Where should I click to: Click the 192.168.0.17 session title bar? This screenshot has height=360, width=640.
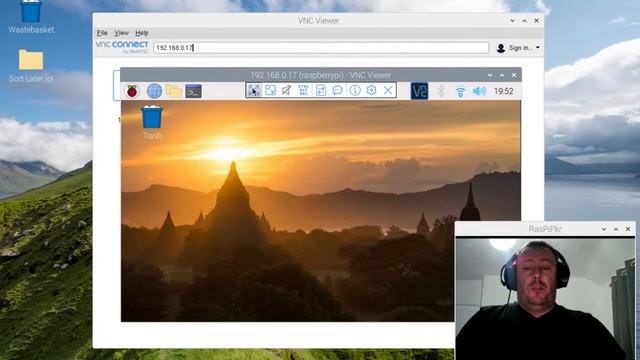pos(321,75)
